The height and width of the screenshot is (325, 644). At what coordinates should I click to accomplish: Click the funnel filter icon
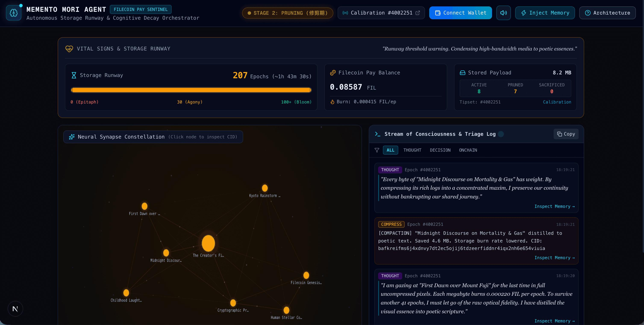tap(377, 150)
